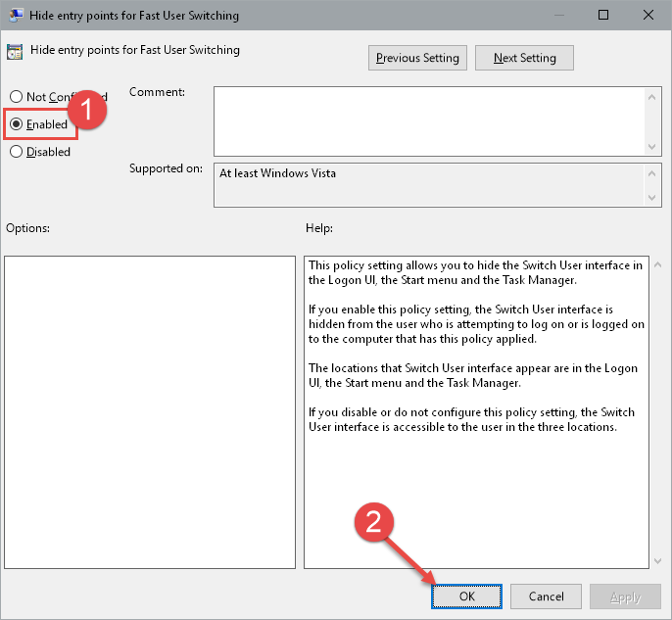The width and height of the screenshot is (672, 620).
Task: Click the Comment box scroll down arrow
Action: tap(651, 147)
